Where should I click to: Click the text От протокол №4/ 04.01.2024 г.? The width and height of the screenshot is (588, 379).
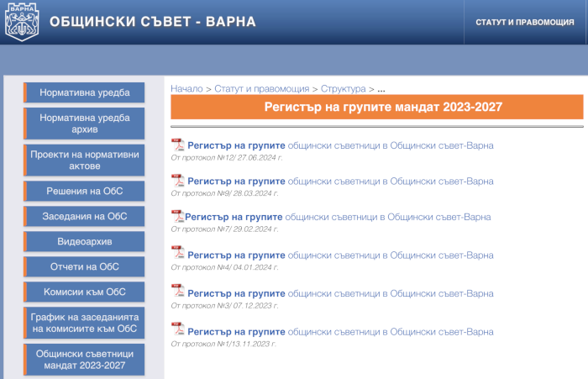click(x=224, y=267)
